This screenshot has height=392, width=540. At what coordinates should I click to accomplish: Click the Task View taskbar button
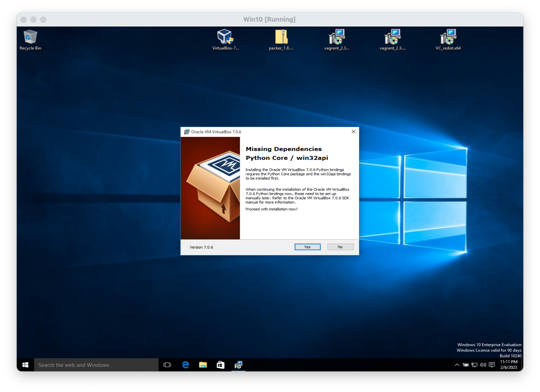[x=167, y=365]
